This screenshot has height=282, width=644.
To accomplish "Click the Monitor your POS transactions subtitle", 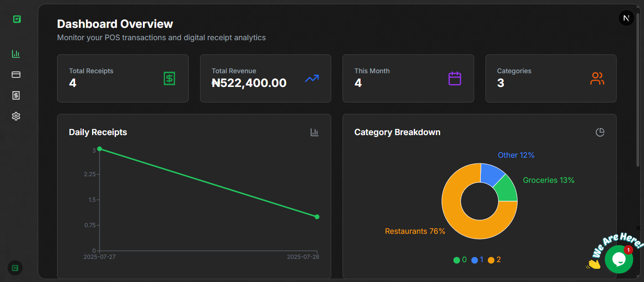I will pyautogui.click(x=161, y=37).
